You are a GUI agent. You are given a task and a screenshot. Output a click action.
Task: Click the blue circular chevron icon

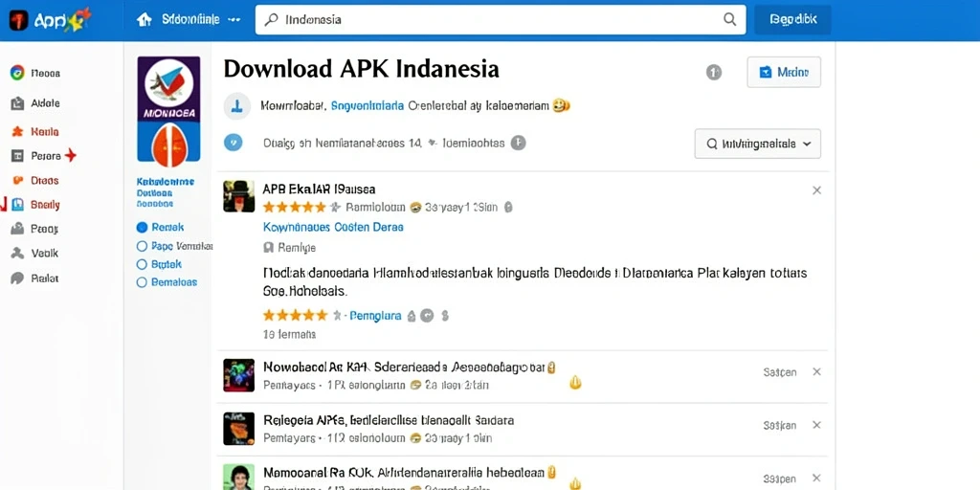[234, 143]
